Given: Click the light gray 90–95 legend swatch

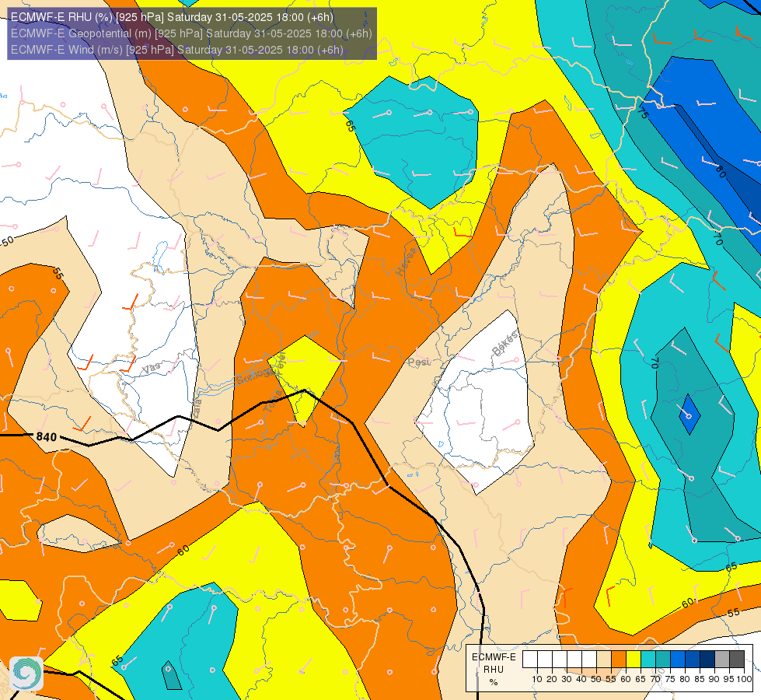Looking at the screenshot, I should click(x=722, y=660).
